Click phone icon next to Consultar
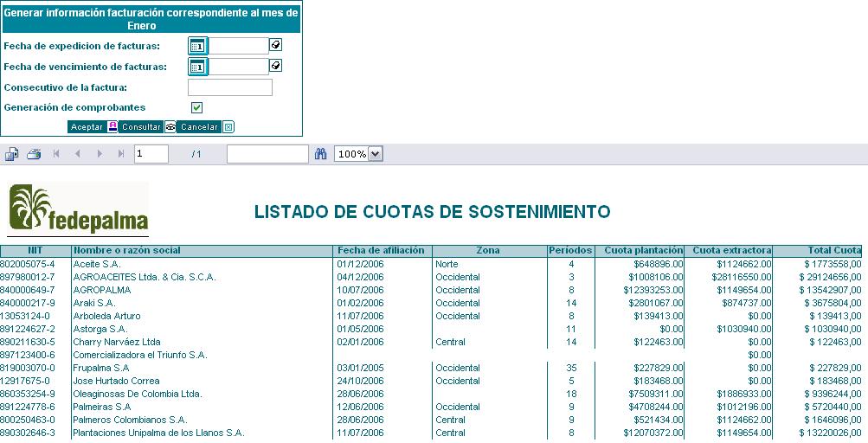This screenshot has width=868, height=443. click(x=170, y=127)
